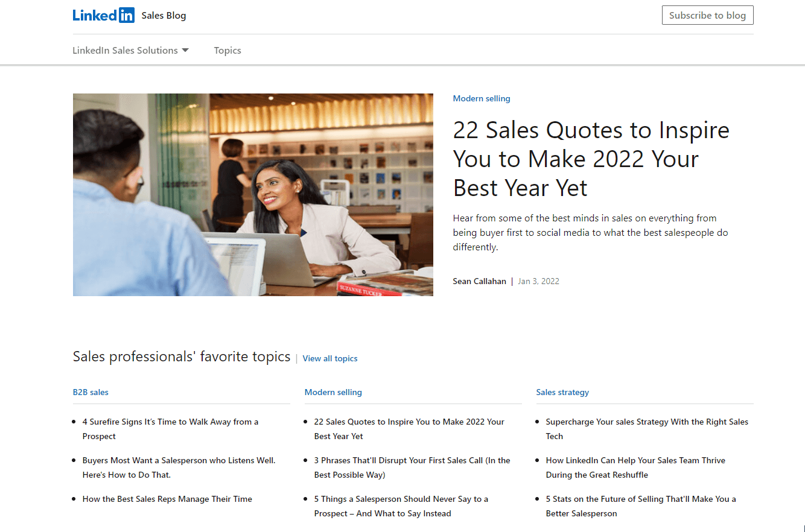805x532 pixels.
Task: Click the View all topics link
Action: 330,358
